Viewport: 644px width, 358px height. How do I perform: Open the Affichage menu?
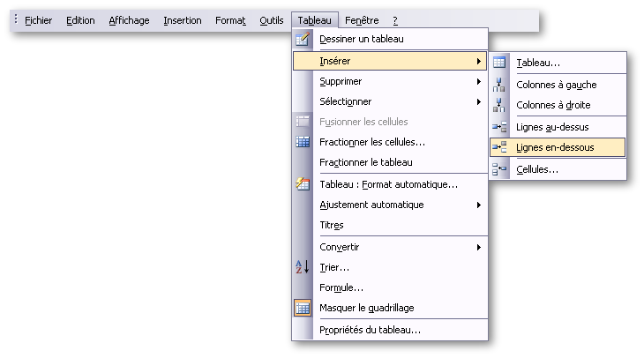[129, 20]
